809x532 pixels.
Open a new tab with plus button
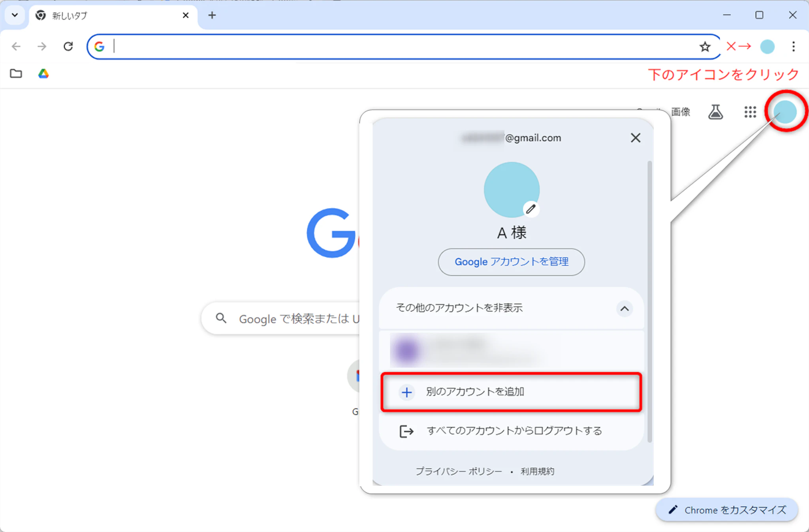[212, 15]
